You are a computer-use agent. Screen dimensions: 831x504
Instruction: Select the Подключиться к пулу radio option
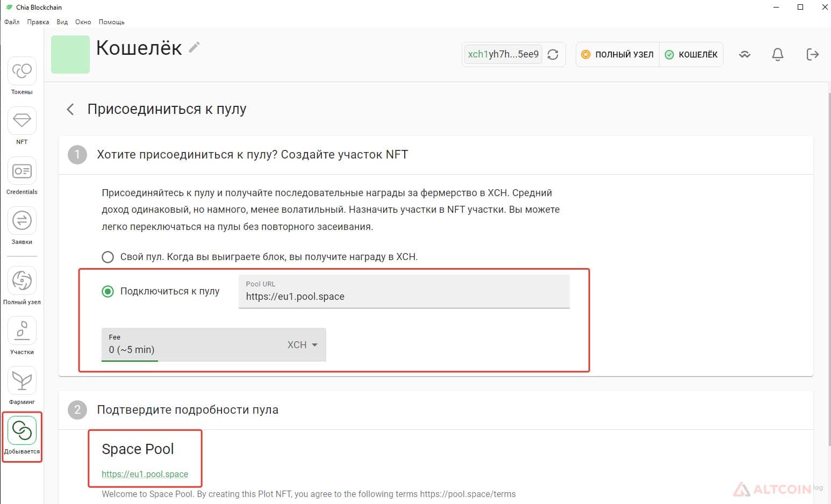pos(108,291)
